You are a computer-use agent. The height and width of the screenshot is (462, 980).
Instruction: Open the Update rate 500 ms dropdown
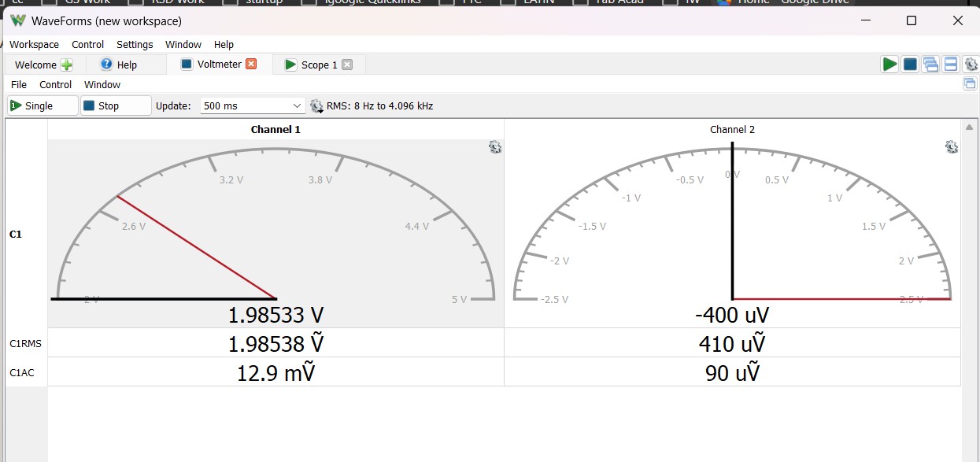252,105
